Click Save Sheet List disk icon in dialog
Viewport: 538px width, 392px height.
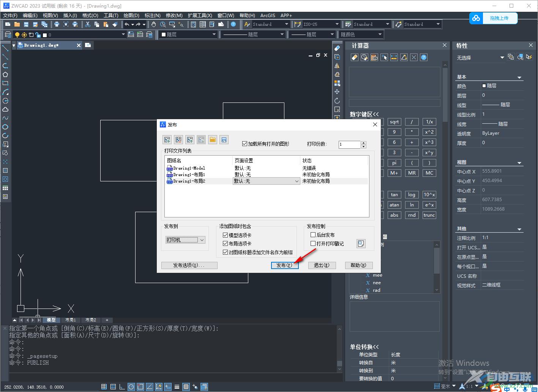[x=224, y=140]
